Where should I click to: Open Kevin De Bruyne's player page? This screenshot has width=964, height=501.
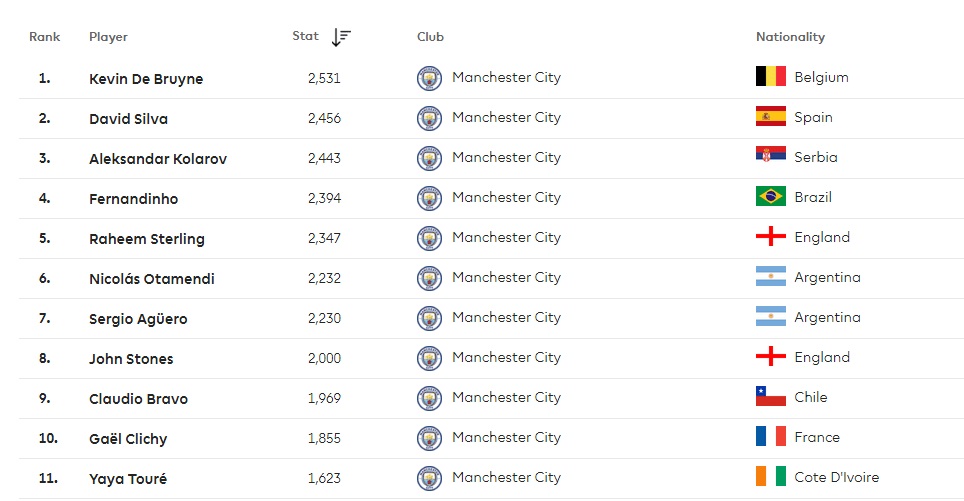coord(146,79)
